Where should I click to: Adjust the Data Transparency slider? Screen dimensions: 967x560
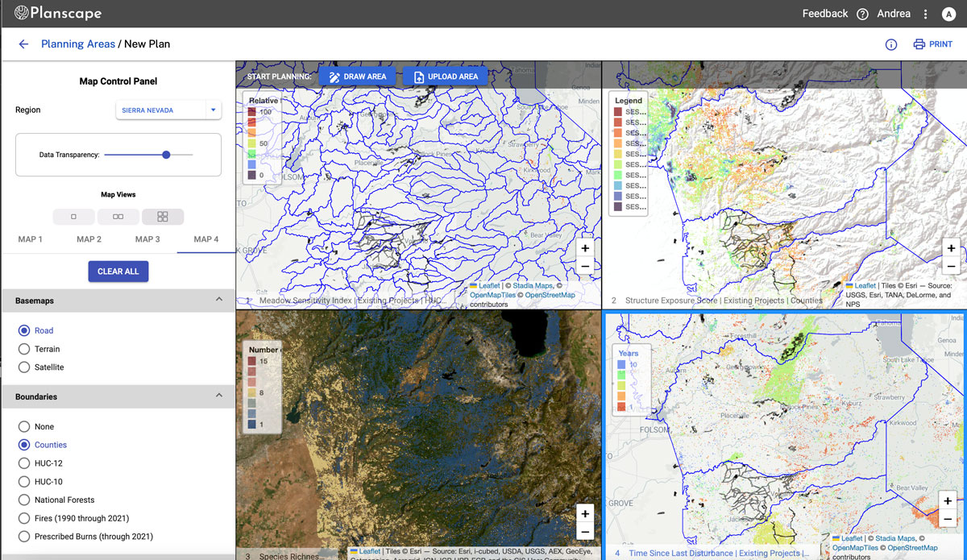pyautogui.click(x=166, y=154)
